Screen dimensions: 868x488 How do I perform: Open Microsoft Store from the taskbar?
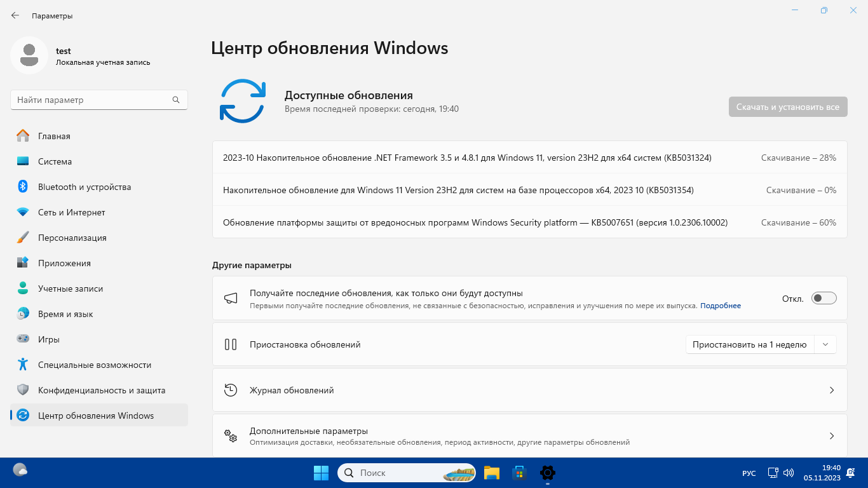[x=519, y=473]
